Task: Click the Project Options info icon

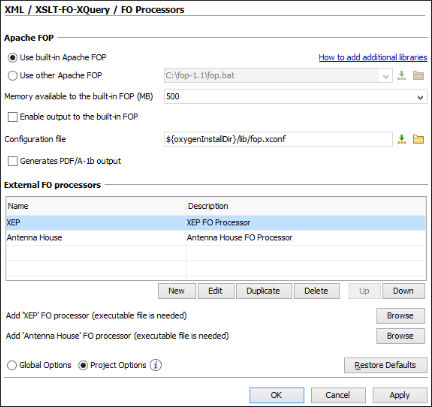Action: click(155, 365)
